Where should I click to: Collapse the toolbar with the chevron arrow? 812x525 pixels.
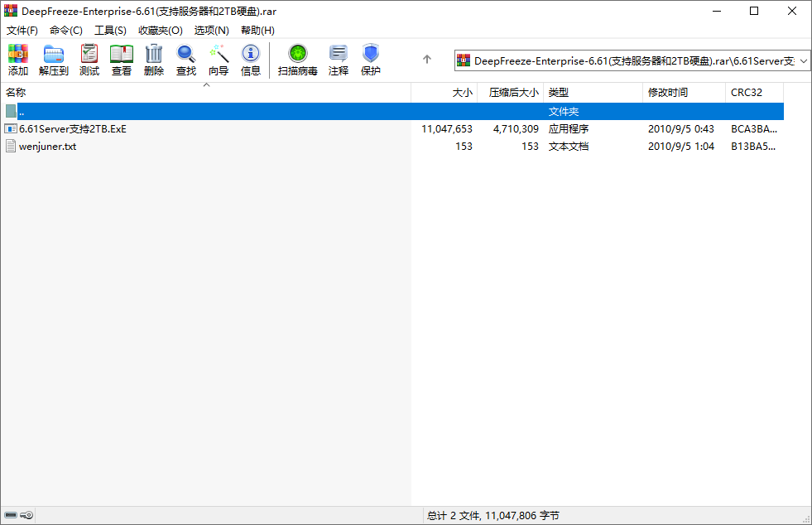point(206,83)
